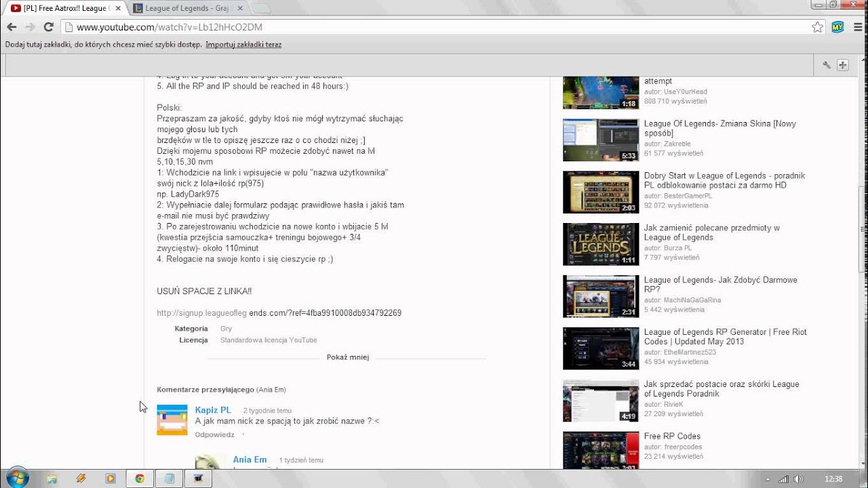Open RP Generator video thumbnail
This screenshot has height=488, width=868.
click(x=601, y=348)
